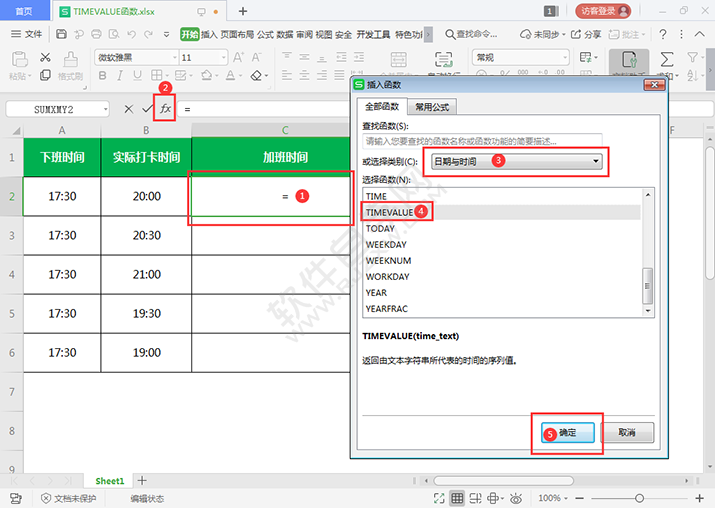This screenshot has width=715, height=508.
Task: Click the format painter icon
Action: 70,59
